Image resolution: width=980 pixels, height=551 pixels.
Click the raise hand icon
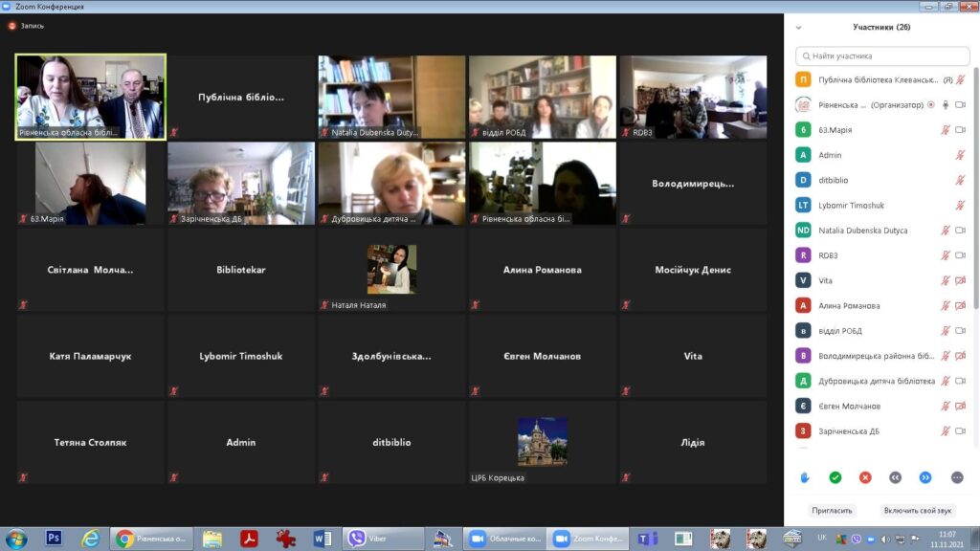(805, 477)
